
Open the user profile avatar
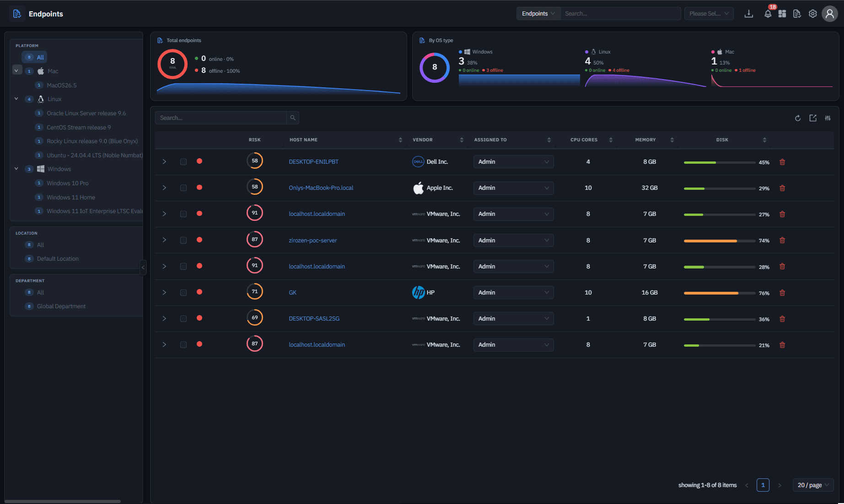(x=829, y=14)
